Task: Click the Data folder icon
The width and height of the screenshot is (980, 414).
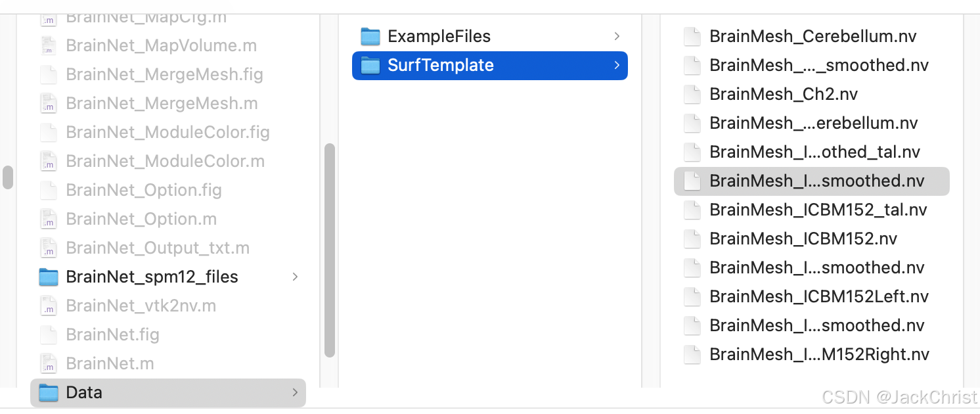Action: coord(49,393)
